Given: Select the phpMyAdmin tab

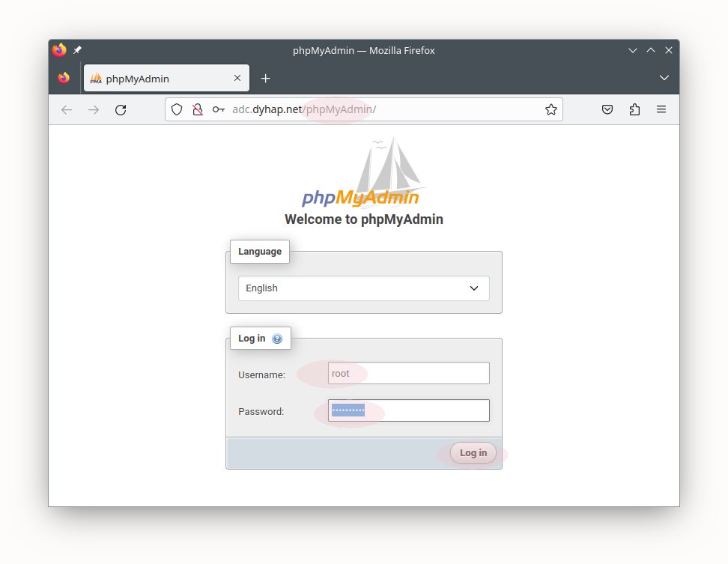Looking at the screenshot, I should coord(166,78).
